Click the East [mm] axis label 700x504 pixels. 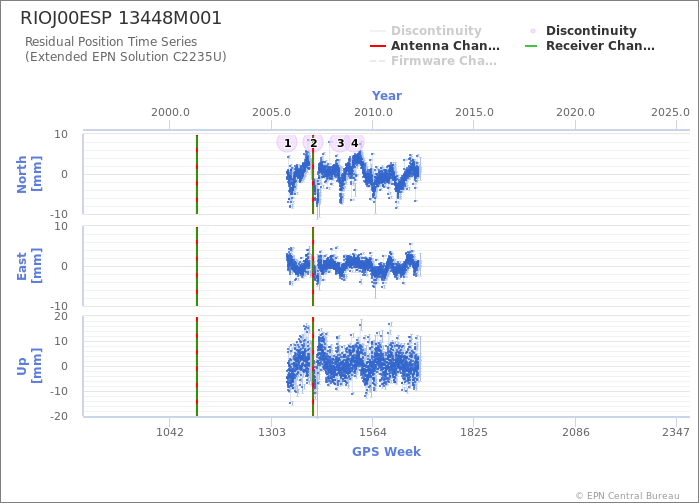tap(29, 266)
